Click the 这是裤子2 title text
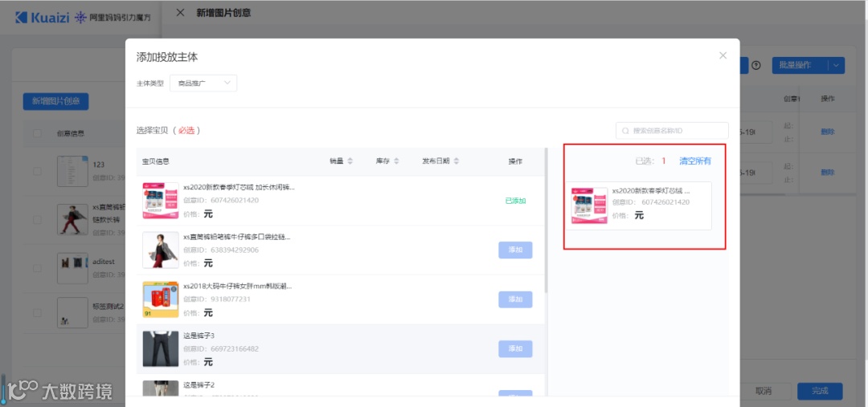Image resolution: width=868 pixels, height=407 pixels. click(199, 385)
